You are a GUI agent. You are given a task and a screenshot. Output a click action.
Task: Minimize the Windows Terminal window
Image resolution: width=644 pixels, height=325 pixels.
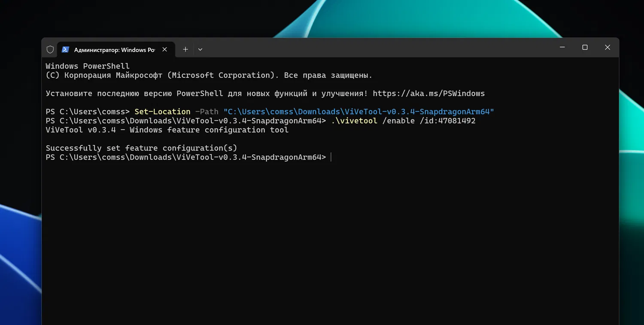tap(562, 47)
